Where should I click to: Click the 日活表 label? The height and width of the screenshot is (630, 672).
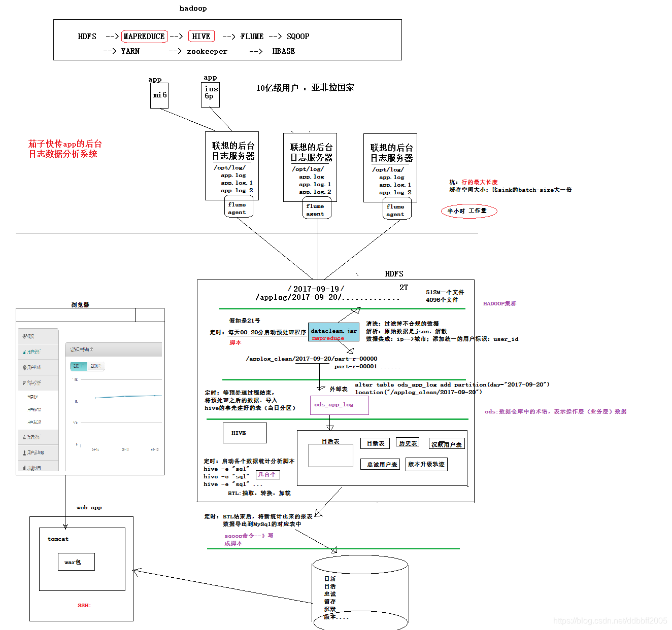[x=330, y=441]
